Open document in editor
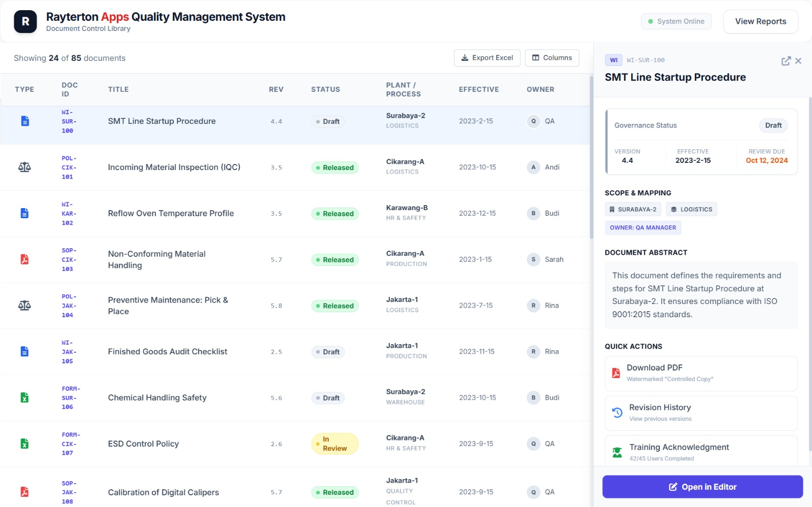The height and width of the screenshot is (507, 812). [x=702, y=487]
